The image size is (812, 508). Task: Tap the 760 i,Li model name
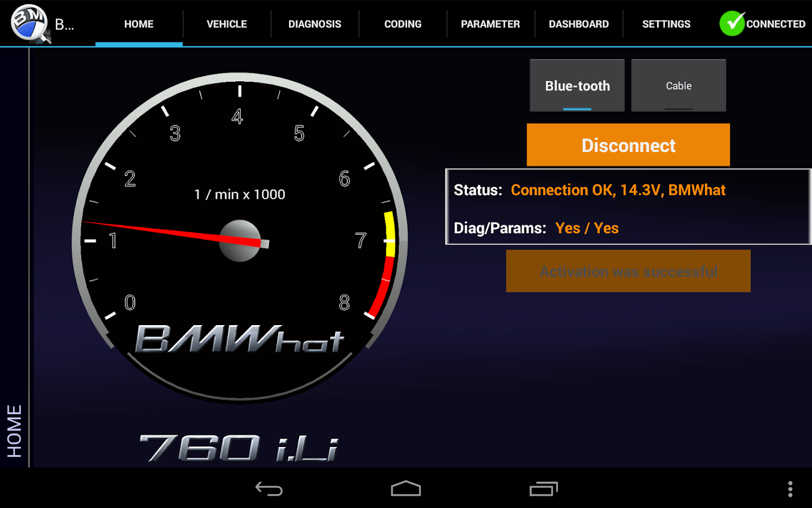pyautogui.click(x=239, y=448)
